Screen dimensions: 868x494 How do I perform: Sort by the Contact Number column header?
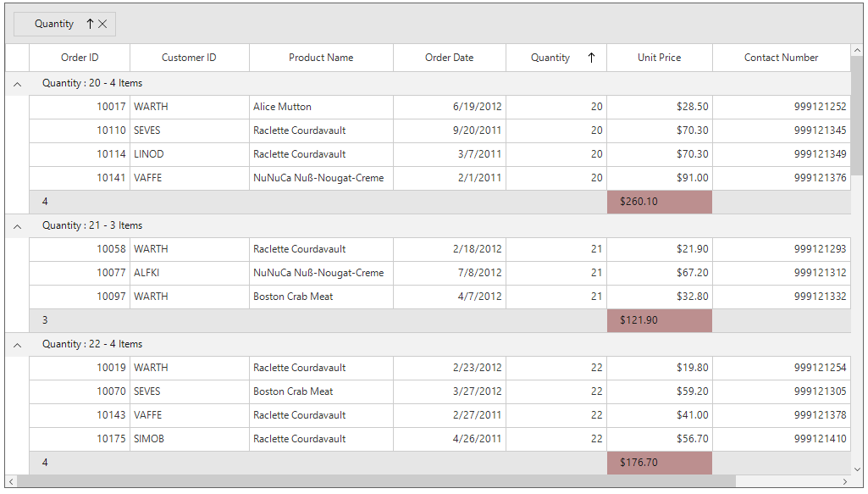coord(781,57)
